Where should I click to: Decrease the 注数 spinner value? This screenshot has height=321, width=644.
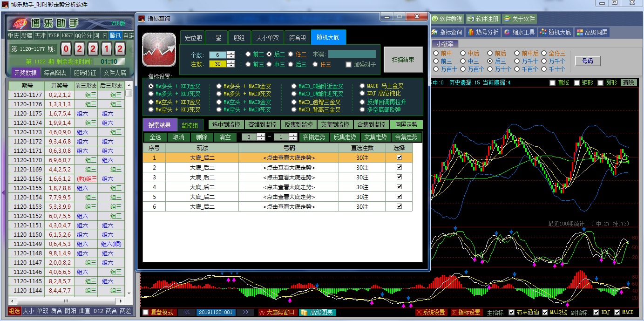point(230,66)
